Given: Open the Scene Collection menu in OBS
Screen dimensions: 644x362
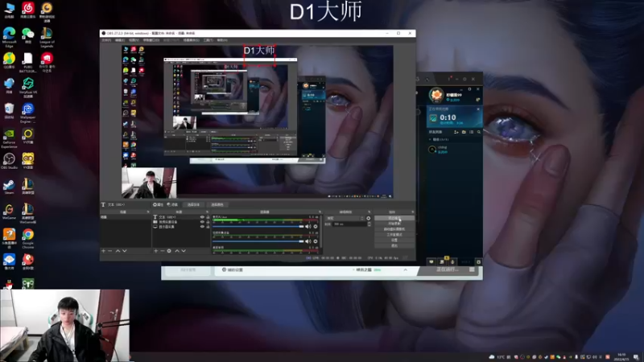Looking at the screenshot, I should click(x=191, y=40).
